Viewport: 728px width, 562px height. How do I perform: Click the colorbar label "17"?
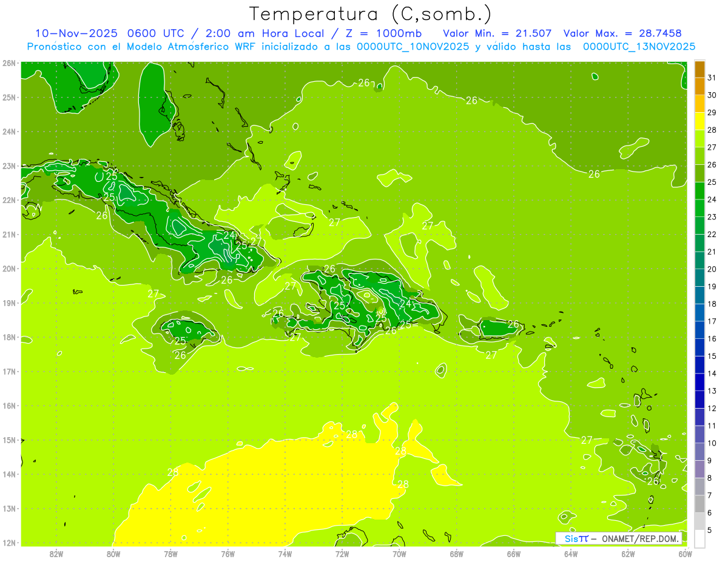(712, 321)
